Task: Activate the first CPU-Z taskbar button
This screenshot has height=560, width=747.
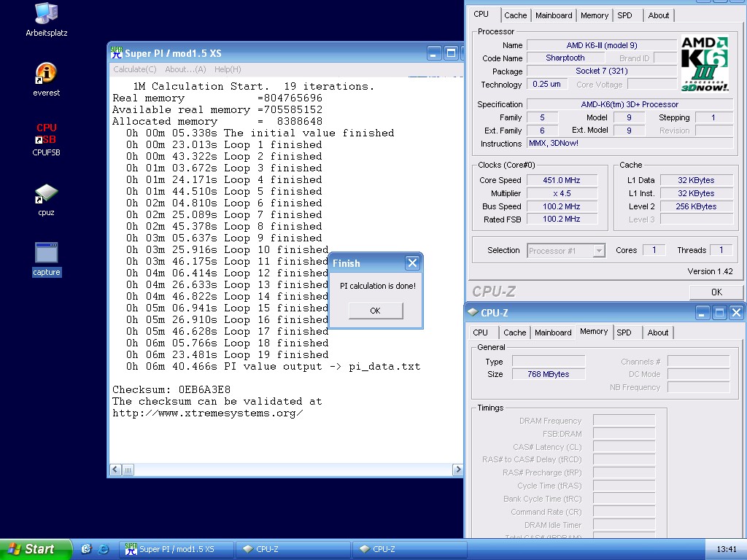Action: click(293, 549)
